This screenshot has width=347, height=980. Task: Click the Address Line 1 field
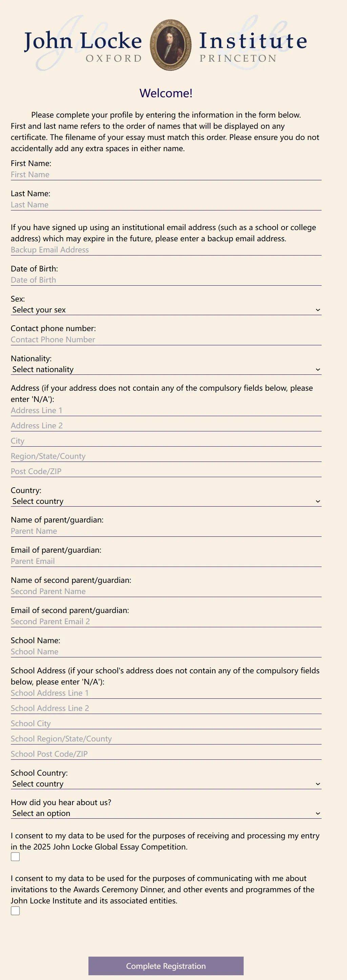coord(166,410)
